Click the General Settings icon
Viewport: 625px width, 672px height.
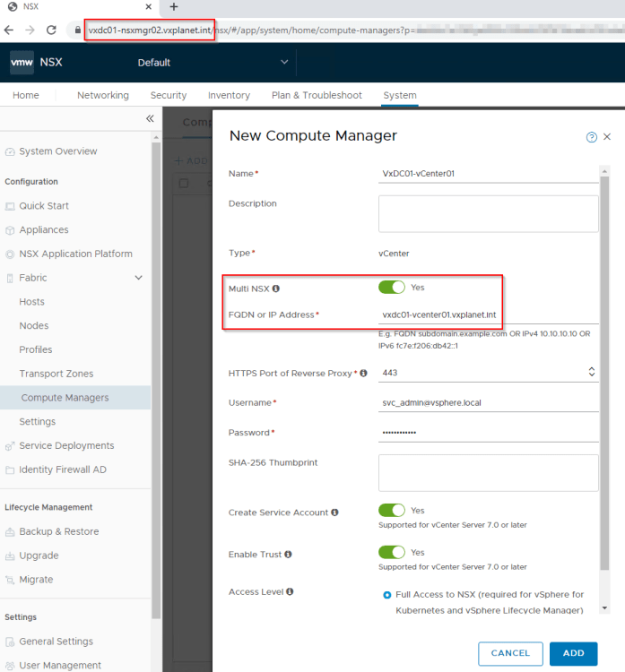tap(10, 642)
